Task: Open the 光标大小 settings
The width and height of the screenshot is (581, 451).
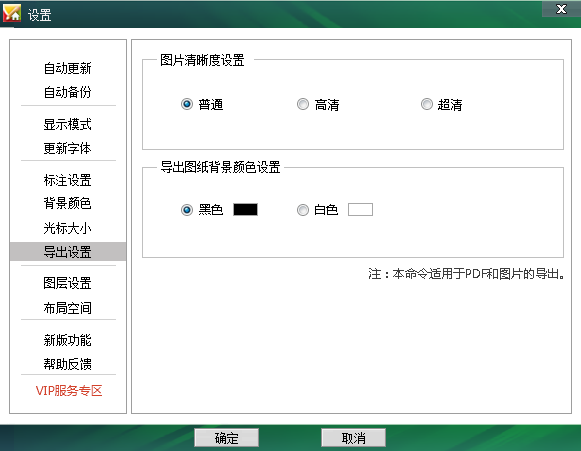Action: pos(67,228)
